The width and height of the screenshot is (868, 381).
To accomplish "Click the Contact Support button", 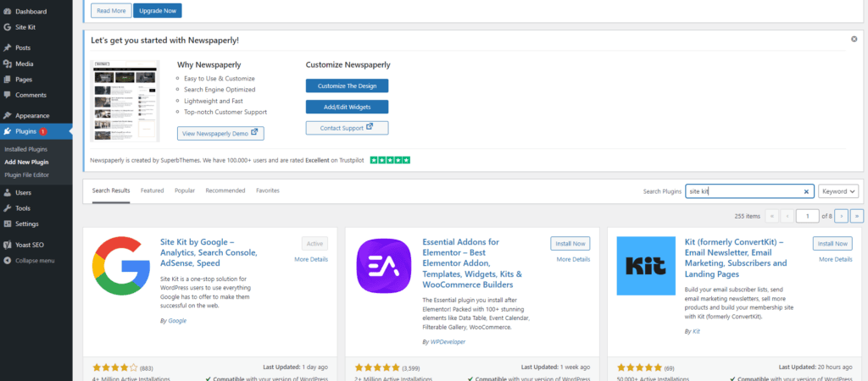I will pyautogui.click(x=347, y=128).
